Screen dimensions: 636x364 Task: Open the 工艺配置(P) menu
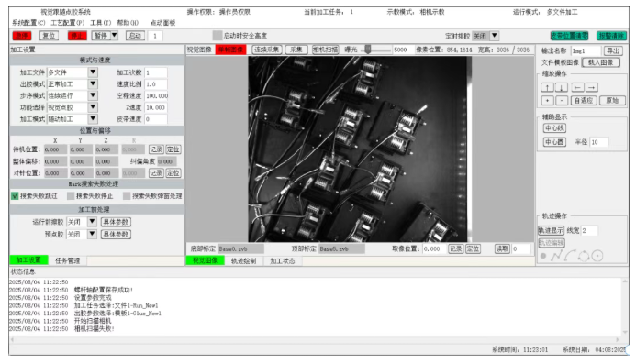67,23
